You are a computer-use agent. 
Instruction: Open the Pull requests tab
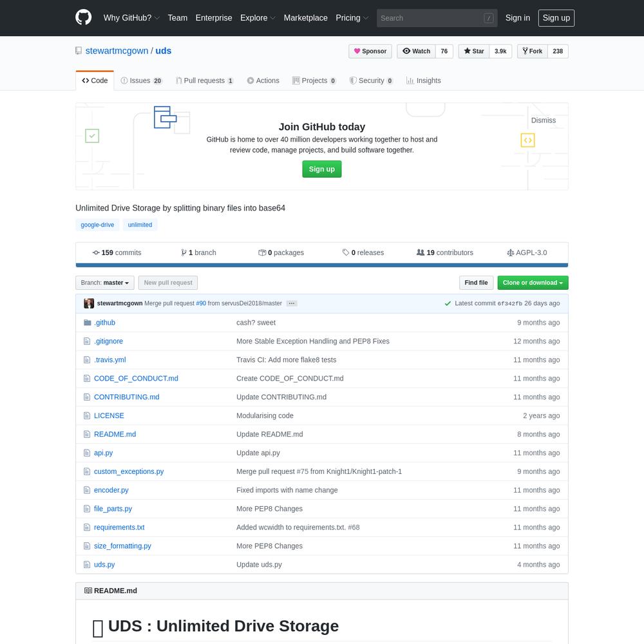(x=205, y=80)
